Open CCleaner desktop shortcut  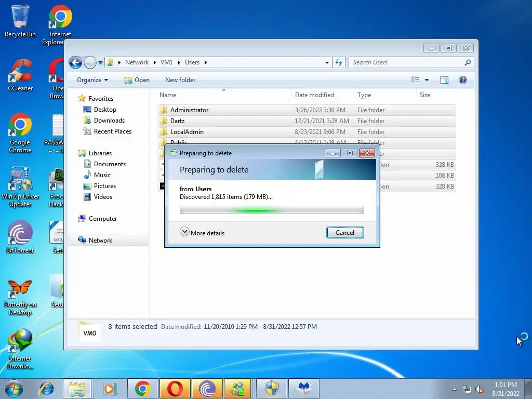20,75
